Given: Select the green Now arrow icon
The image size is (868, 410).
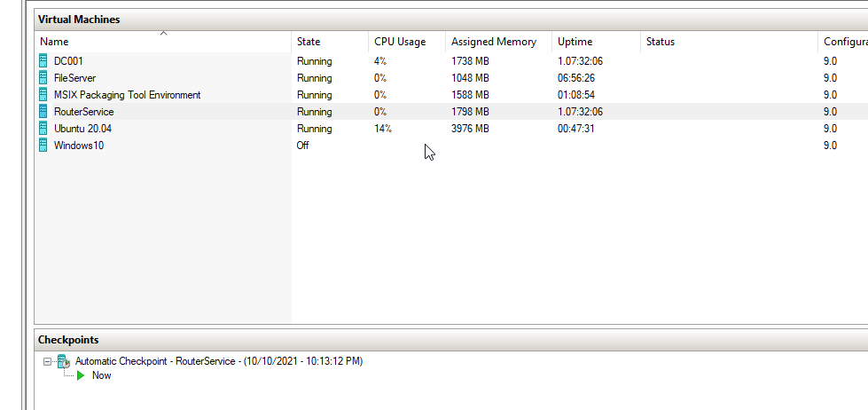Looking at the screenshot, I should pyautogui.click(x=81, y=375).
